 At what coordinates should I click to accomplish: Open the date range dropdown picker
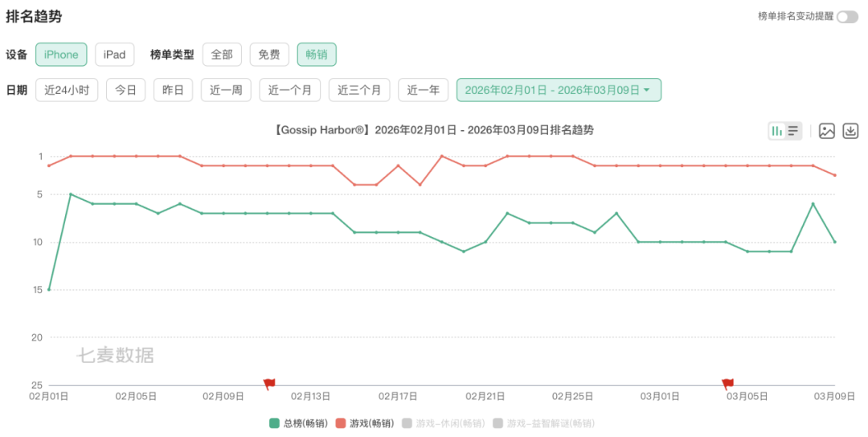[x=559, y=90]
